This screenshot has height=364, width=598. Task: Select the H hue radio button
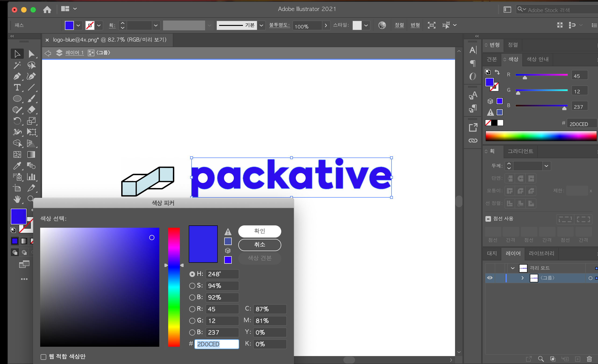pyautogui.click(x=192, y=274)
